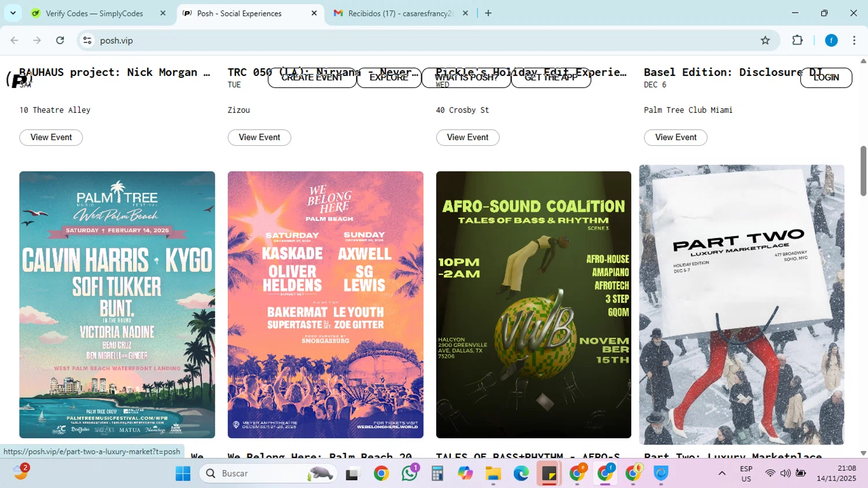The height and width of the screenshot is (488, 868).
Task: Click the page vertical scrollbar thumb
Action: tap(863, 171)
